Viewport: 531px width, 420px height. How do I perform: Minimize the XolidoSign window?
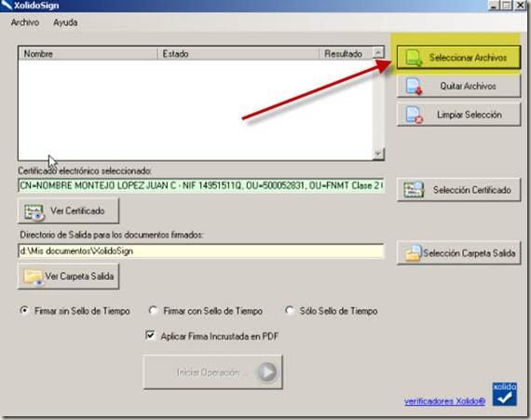tap(494, 5)
